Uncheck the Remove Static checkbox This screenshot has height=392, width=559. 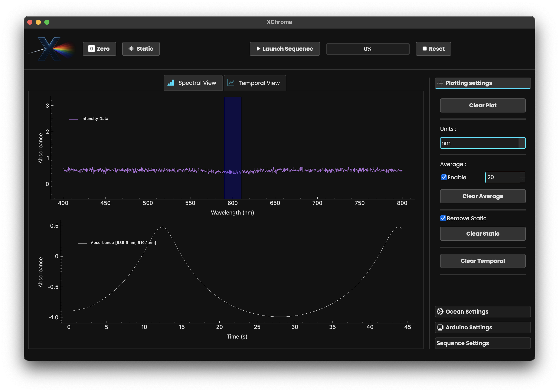(x=443, y=218)
